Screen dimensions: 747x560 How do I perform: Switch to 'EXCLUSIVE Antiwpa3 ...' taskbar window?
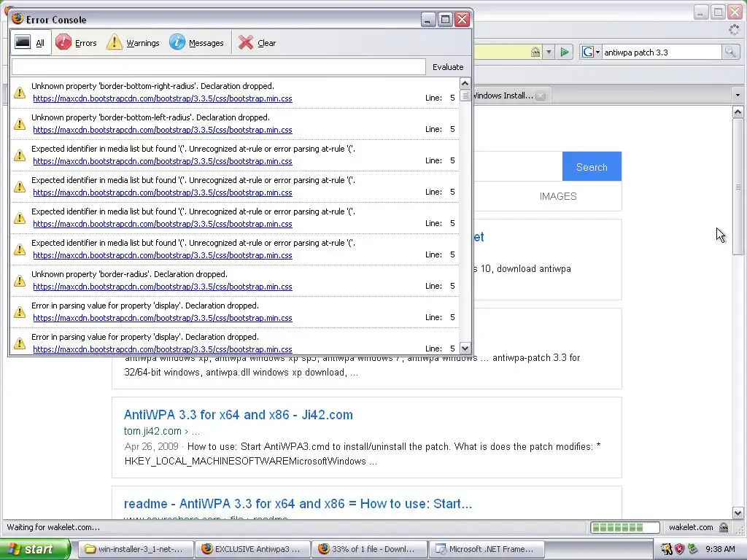252,549
